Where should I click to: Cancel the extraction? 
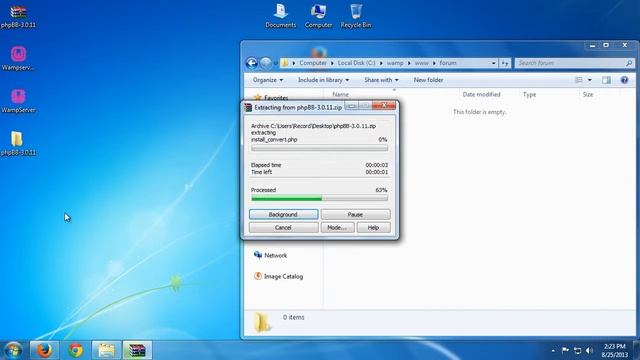pos(283,227)
